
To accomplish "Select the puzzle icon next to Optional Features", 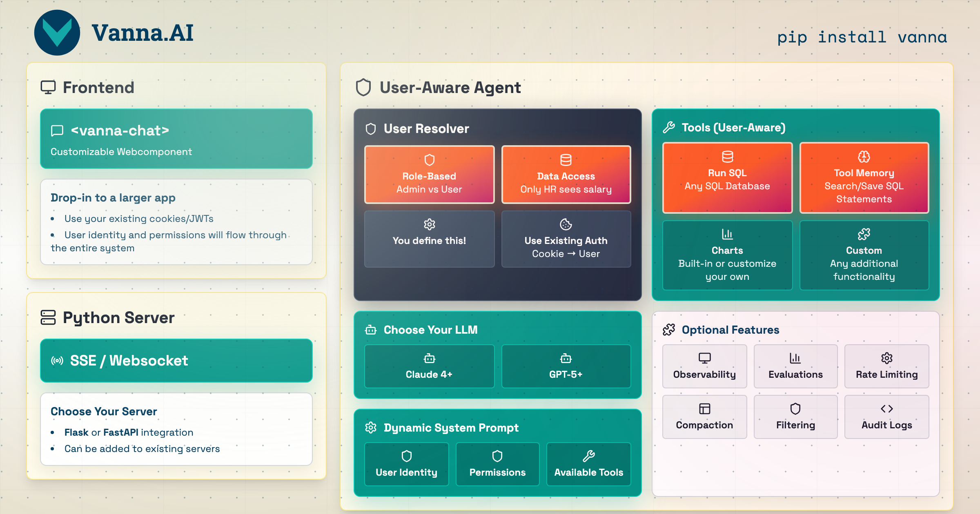I will [x=669, y=330].
